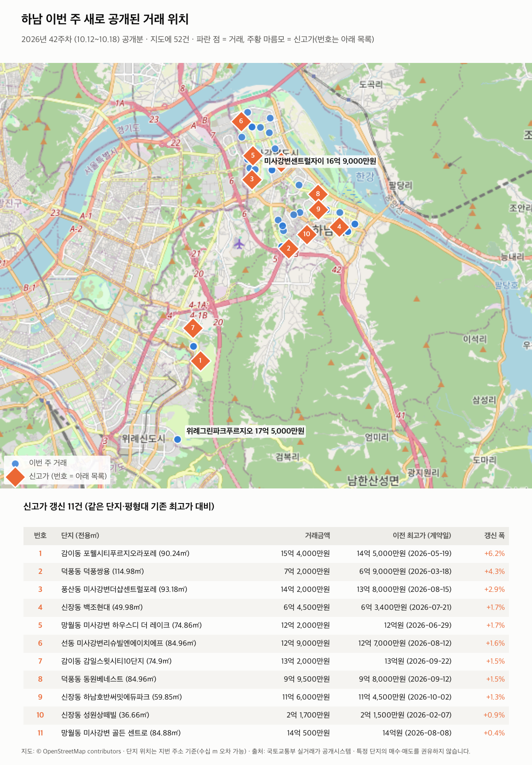Viewport: 532px width, 765px height.
Task: Click the 2억 1,700만원 transaction price
Action: pos(308,715)
